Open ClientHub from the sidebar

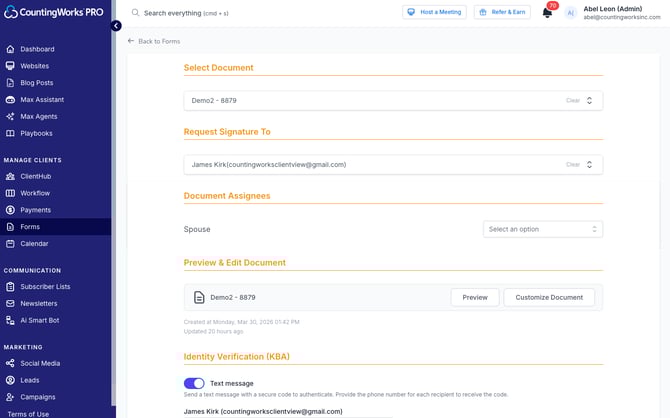[x=36, y=176]
